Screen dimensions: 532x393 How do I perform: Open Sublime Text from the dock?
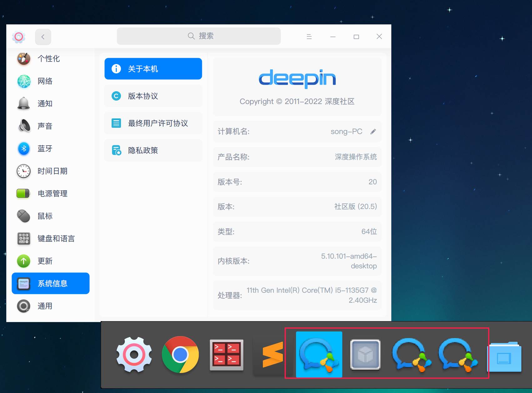click(273, 355)
